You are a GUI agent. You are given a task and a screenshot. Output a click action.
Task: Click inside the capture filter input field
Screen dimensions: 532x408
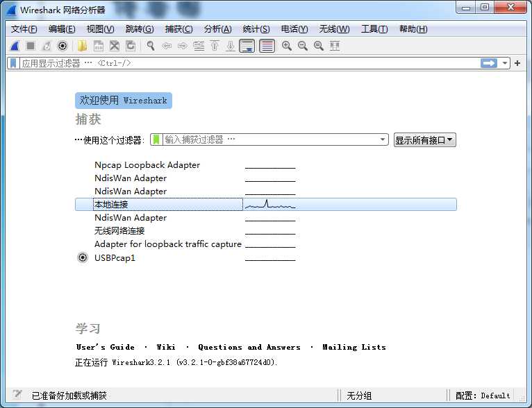pos(269,139)
